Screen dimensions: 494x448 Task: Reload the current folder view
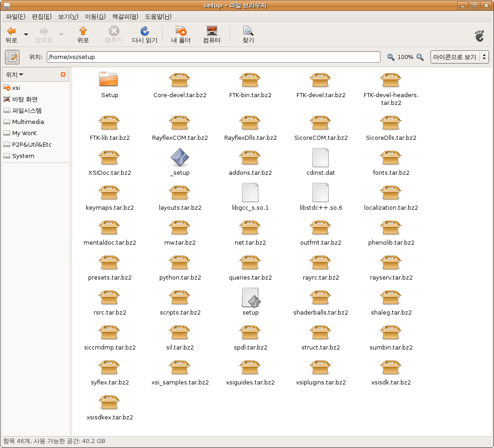pos(144,31)
